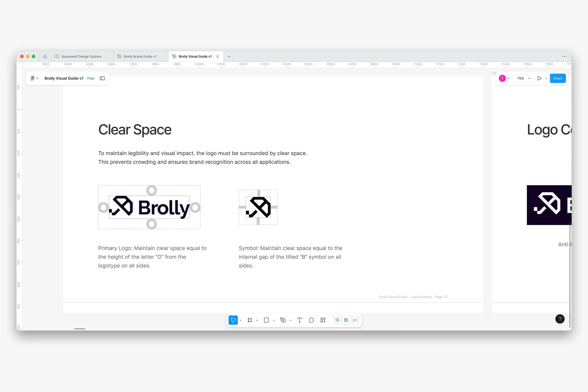Viewport: 588px width, 392px height.
Task: Toggle Dev Mode measurement tool
Action: 346,320
